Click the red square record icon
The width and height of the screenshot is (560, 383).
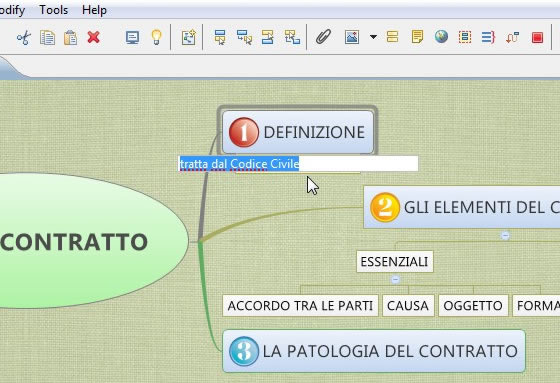click(538, 37)
